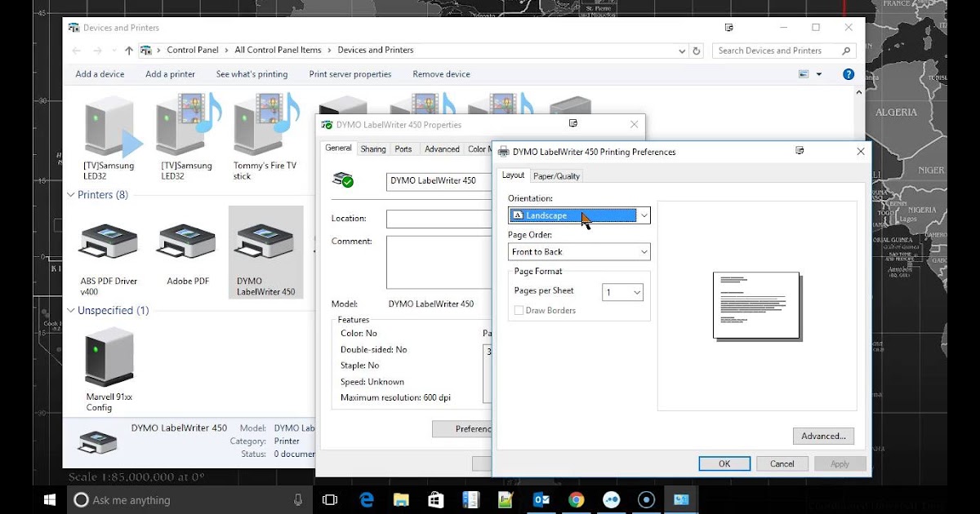Go up one level in Control Panel

coord(128,51)
